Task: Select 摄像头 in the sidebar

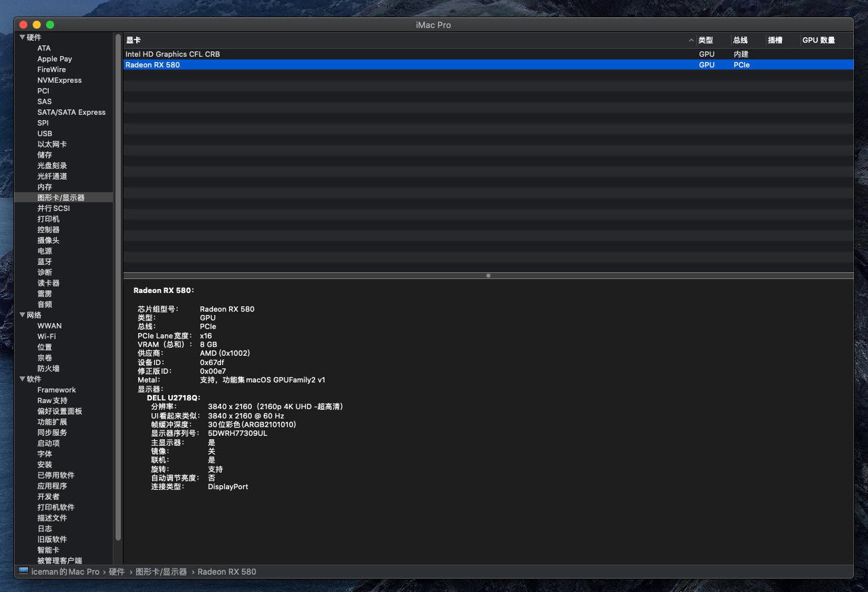Action: (x=48, y=240)
